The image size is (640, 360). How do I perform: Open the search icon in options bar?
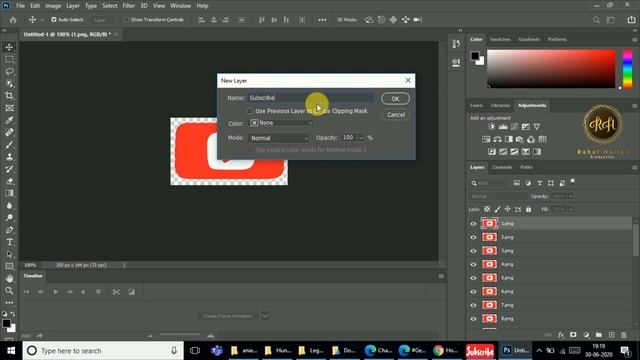pyautogui.click(x=596, y=20)
